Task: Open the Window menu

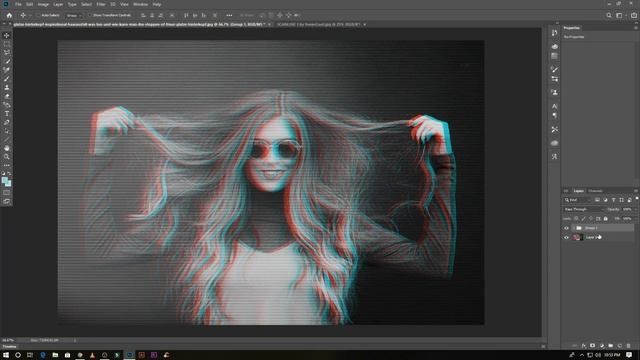Action: tap(140, 4)
